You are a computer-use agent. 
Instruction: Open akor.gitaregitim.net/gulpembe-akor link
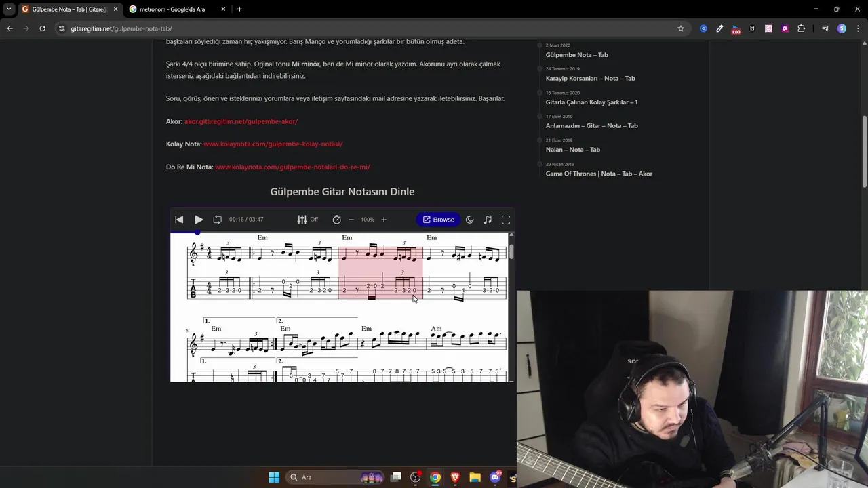click(241, 121)
